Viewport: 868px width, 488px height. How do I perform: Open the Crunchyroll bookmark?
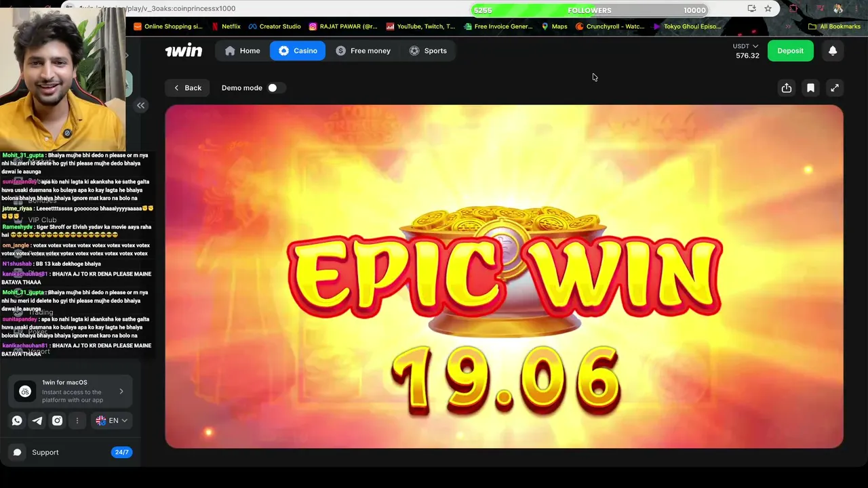click(610, 26)
